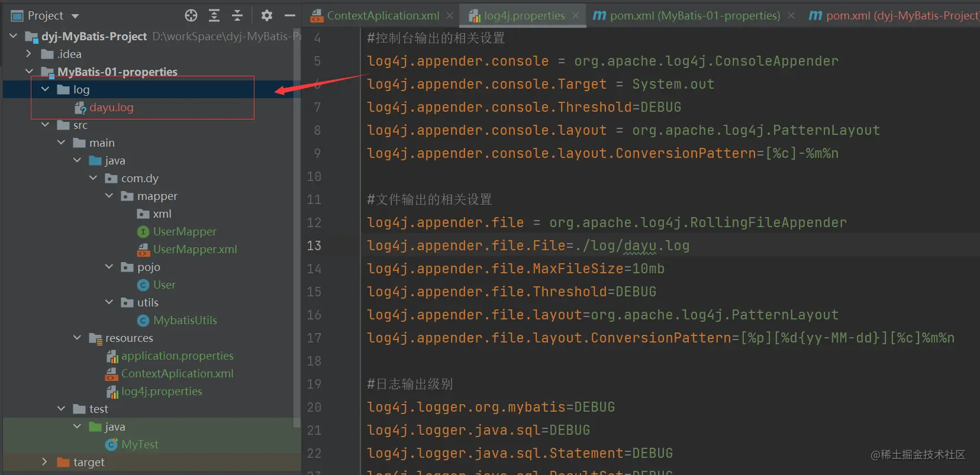The width and height of the screenshot is (980, 475).
Task: Collapse the log folder
Action: [46, 89]
